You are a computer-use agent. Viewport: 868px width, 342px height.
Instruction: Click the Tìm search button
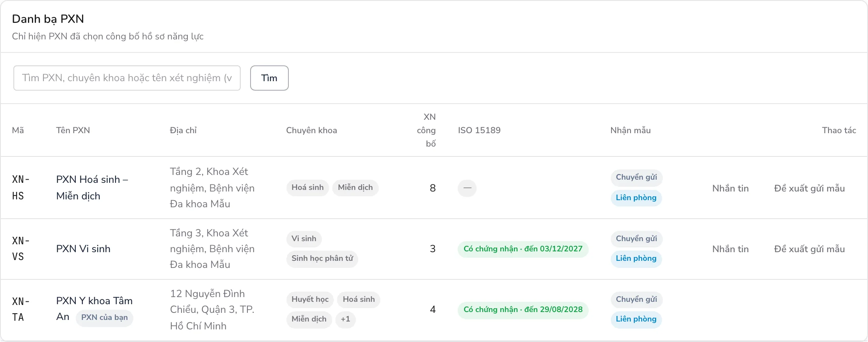click(x=269, y=78)
